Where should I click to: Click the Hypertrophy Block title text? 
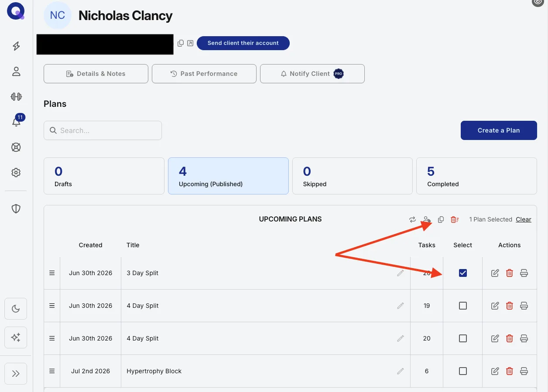pos(154,371)
